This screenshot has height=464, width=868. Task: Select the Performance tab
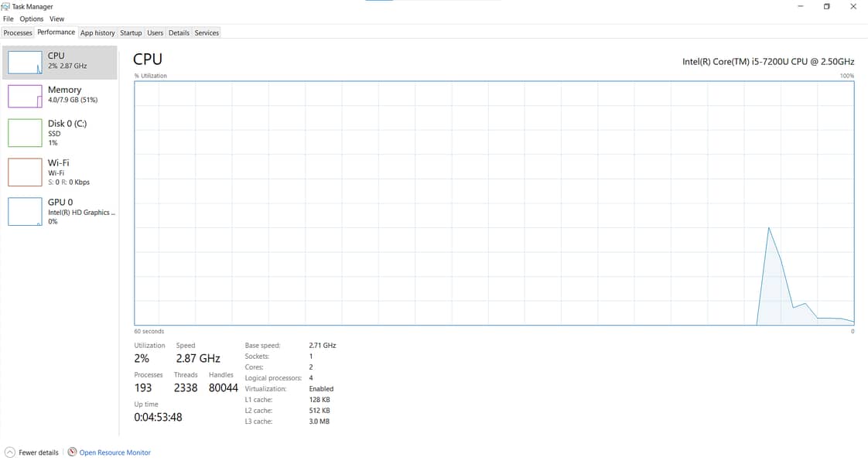56,32
